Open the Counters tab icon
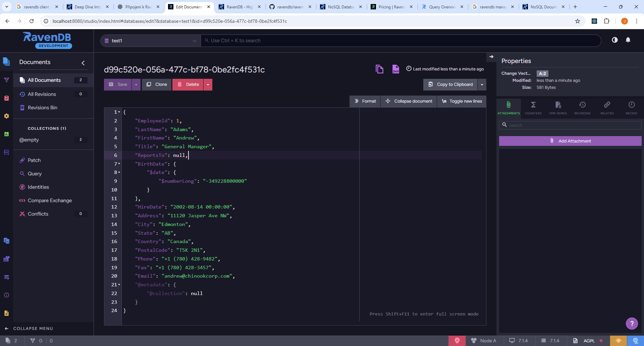The image size is (644, 346). 533,108
